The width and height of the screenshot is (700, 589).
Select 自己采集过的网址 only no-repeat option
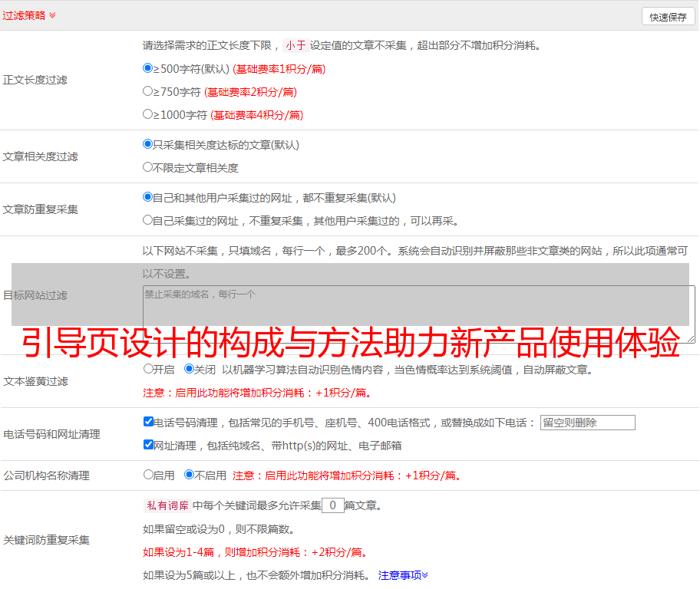(148, 220)
